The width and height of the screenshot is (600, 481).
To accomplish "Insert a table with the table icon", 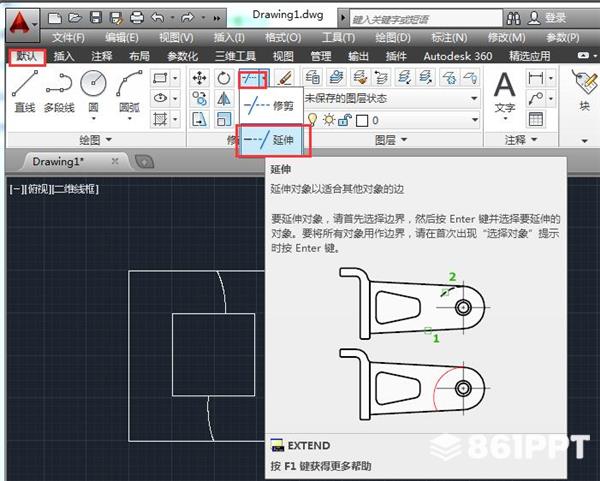I will [x=535, y=119].
